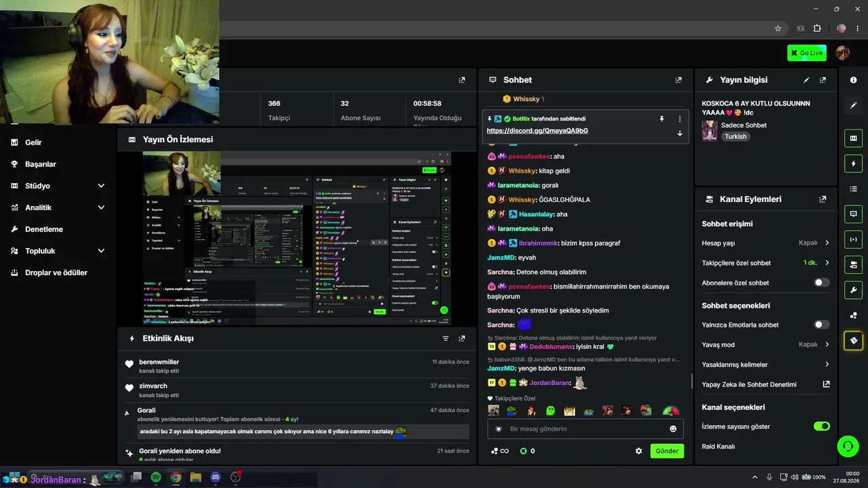
Task: Open the profile avatar menu
Action: [x=843, y=53]
